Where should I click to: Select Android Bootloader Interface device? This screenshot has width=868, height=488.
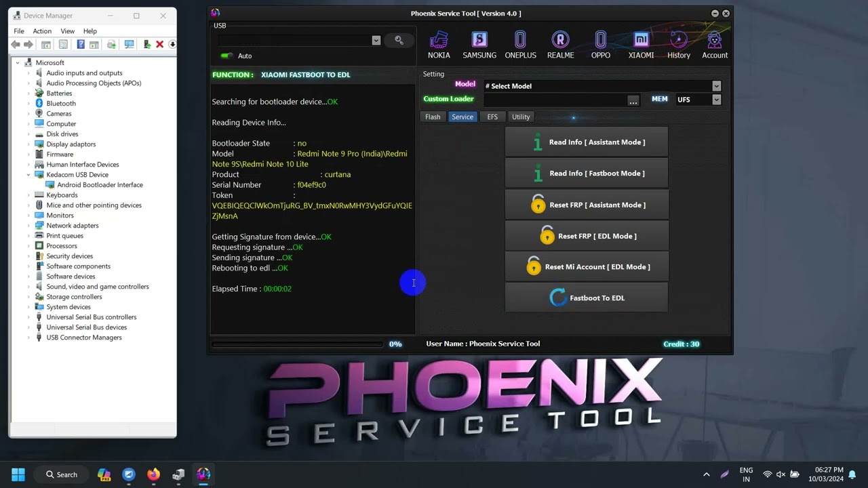point(100,185)
